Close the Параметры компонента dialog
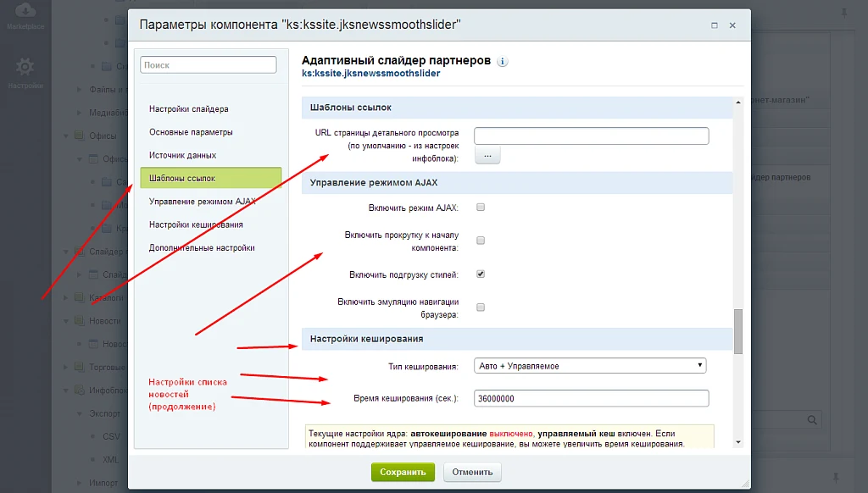This screenshot has width=868, height=493. point(732,25)
